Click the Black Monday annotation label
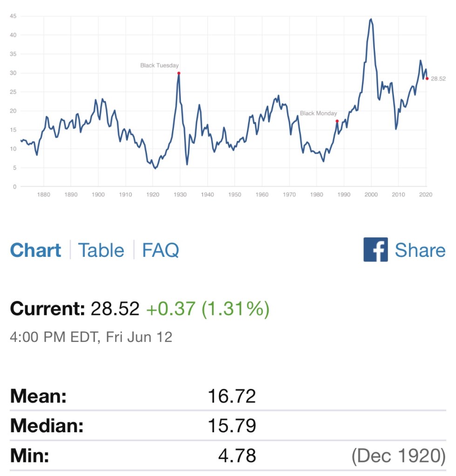 (x=318, y=113)
